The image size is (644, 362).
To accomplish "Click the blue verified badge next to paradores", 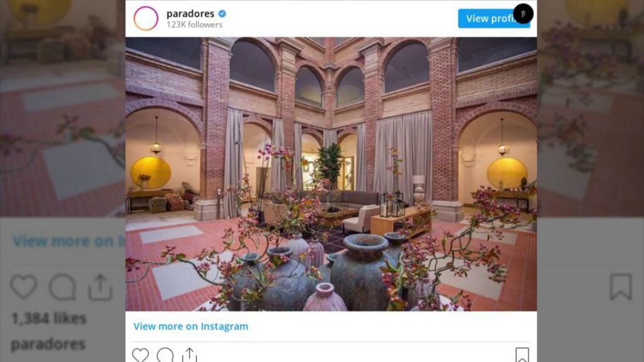I will point(222,14).
